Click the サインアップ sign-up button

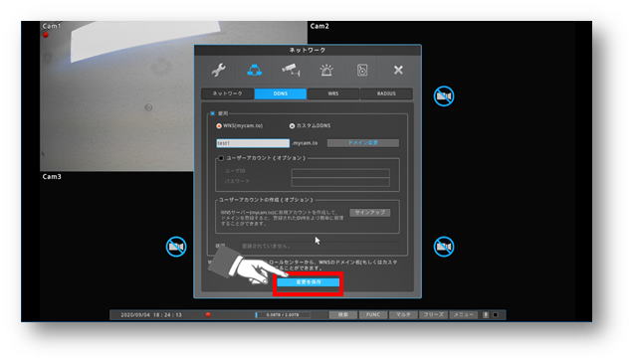(x=369, y=213)
